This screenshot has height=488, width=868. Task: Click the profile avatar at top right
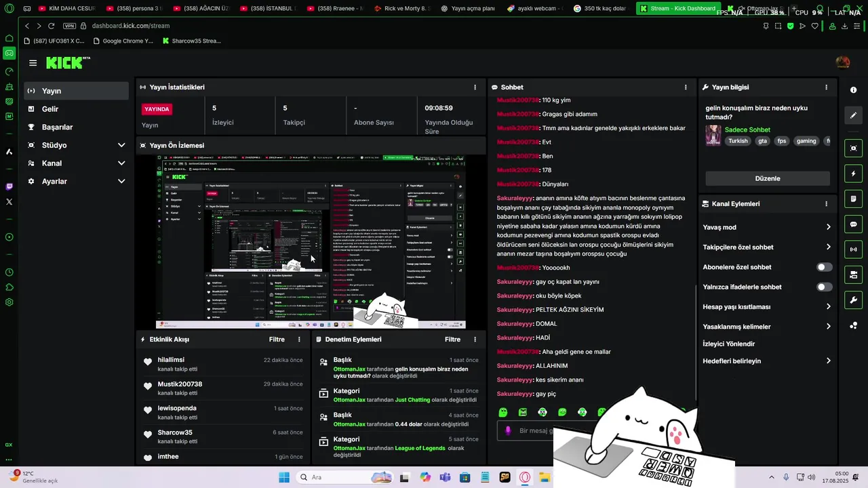pos(842,62)
